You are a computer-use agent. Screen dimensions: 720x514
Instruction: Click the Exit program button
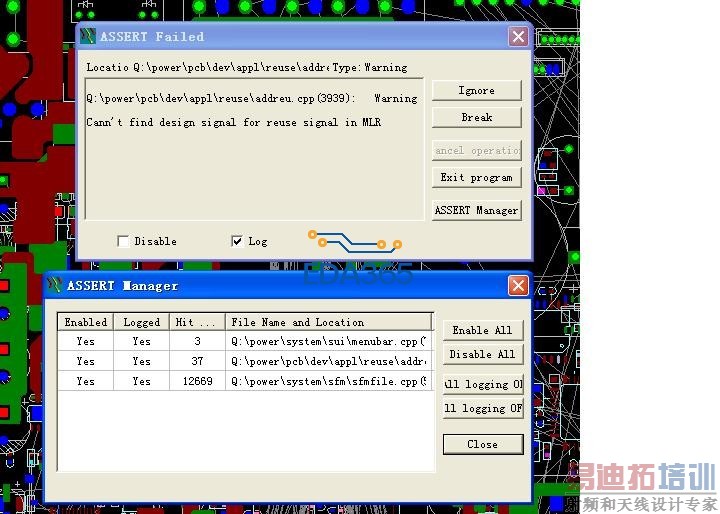[477, 177]
